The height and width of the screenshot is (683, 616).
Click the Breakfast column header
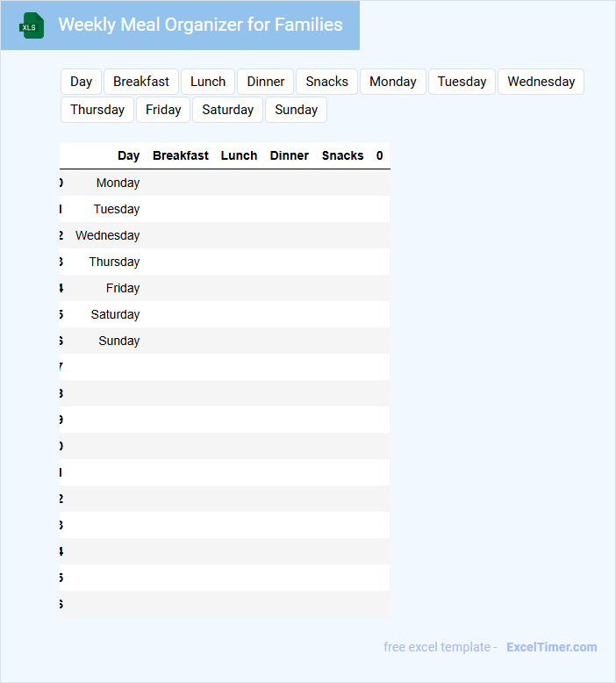tap(181, 155)
